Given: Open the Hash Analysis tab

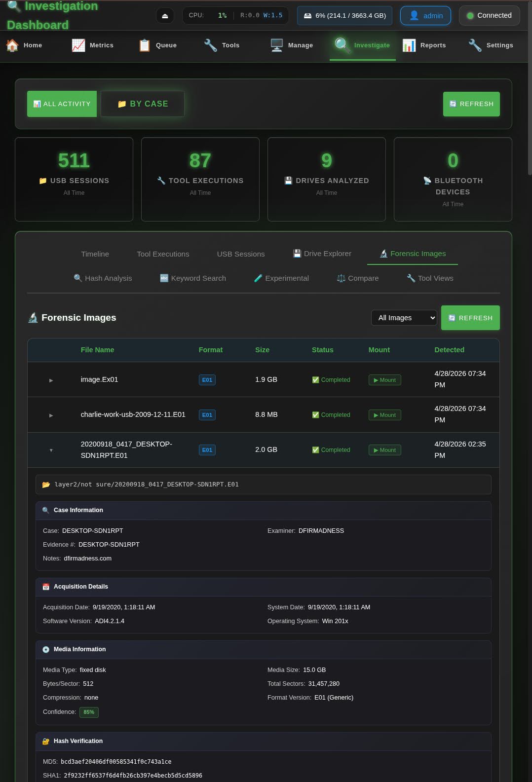Looking at the screenshot, I should 103,278.
